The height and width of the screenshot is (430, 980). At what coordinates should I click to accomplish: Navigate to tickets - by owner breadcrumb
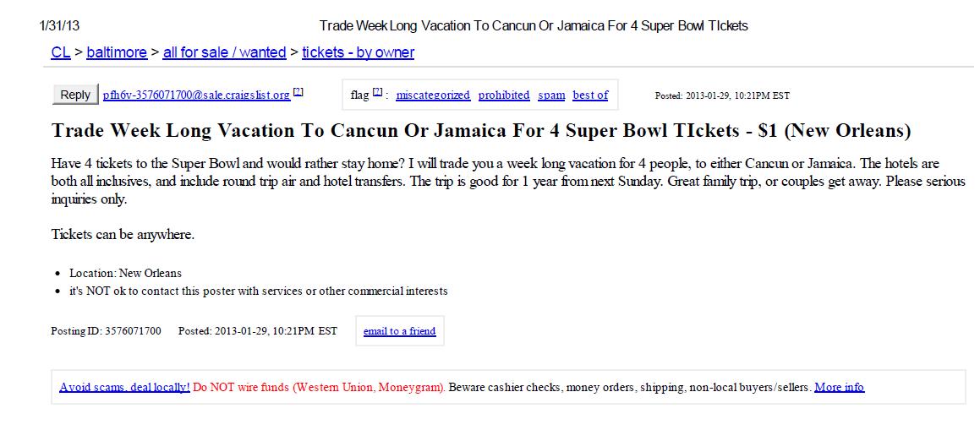[359, 53]
